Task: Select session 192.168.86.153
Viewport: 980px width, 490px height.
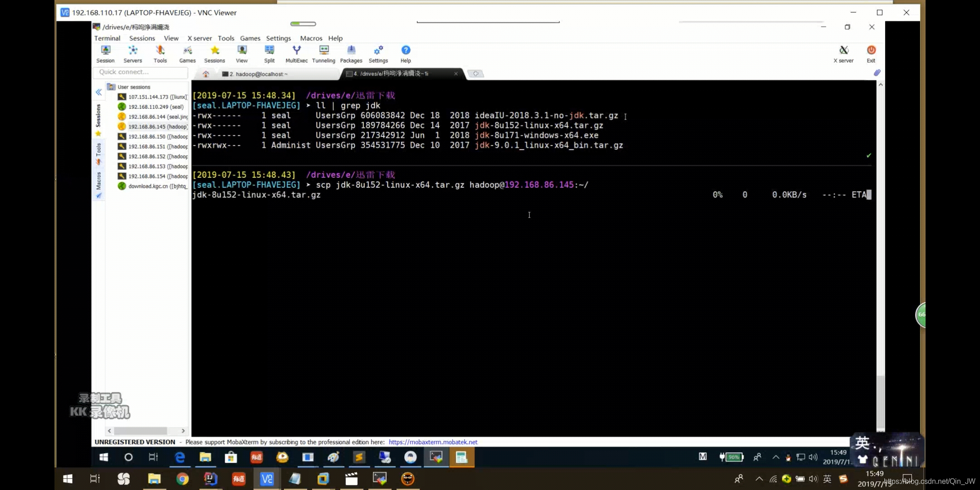Action: (x=153, y=167)
